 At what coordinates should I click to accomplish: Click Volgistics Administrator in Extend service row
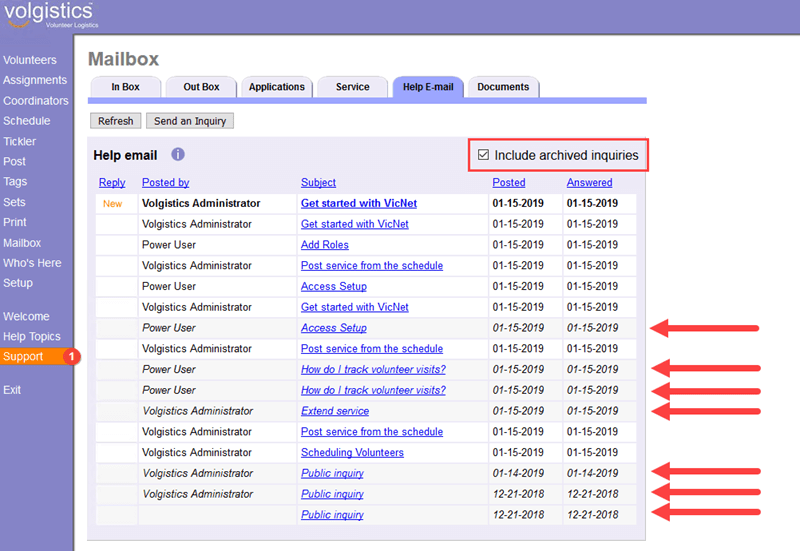click(198, 411)
